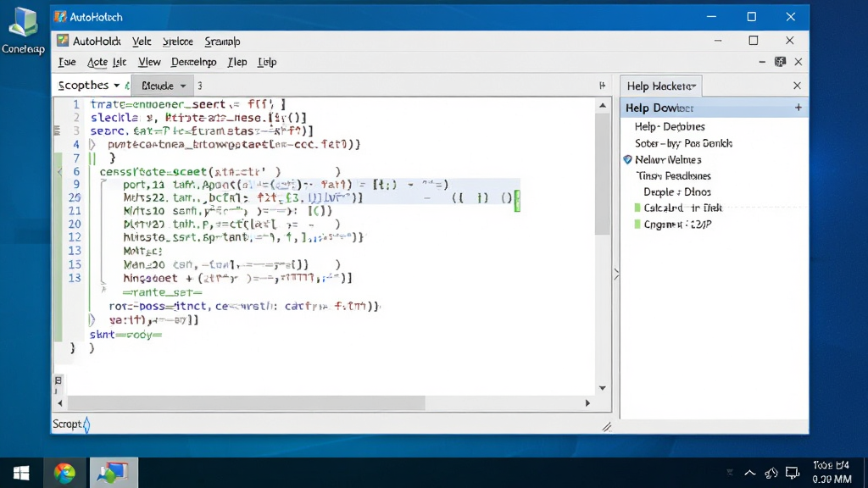Click the green square beside Calcalrd in Tielt
Viewport: 868px width, 488px height.
637,208
